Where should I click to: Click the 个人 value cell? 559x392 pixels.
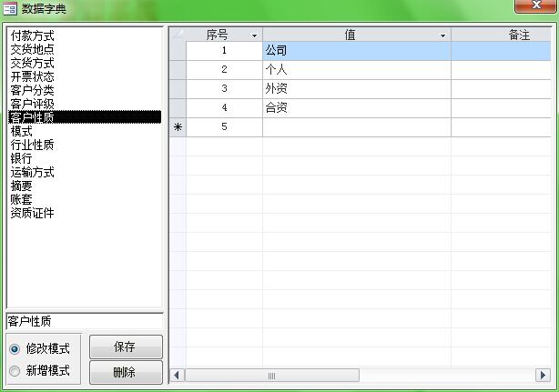(357, 70)
